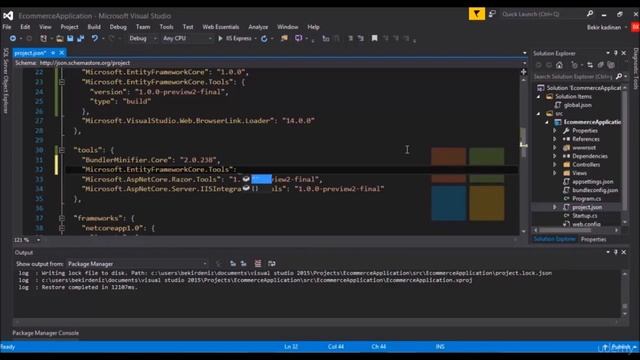Select Startup.cs in Solution Explorer

pyautogui.click(x=584, y=216)
